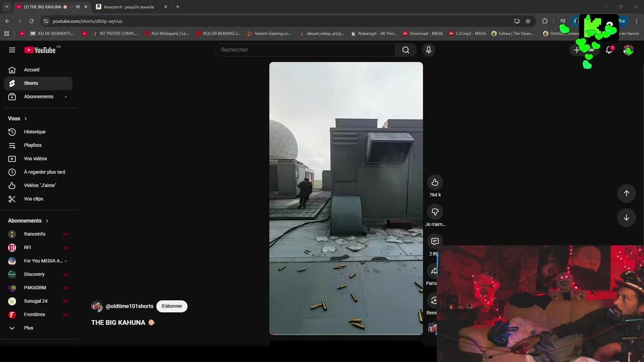This screenshot has height=362, width=644.
Task: Bookmark this page with star icon
Action: tap(528, 21)
